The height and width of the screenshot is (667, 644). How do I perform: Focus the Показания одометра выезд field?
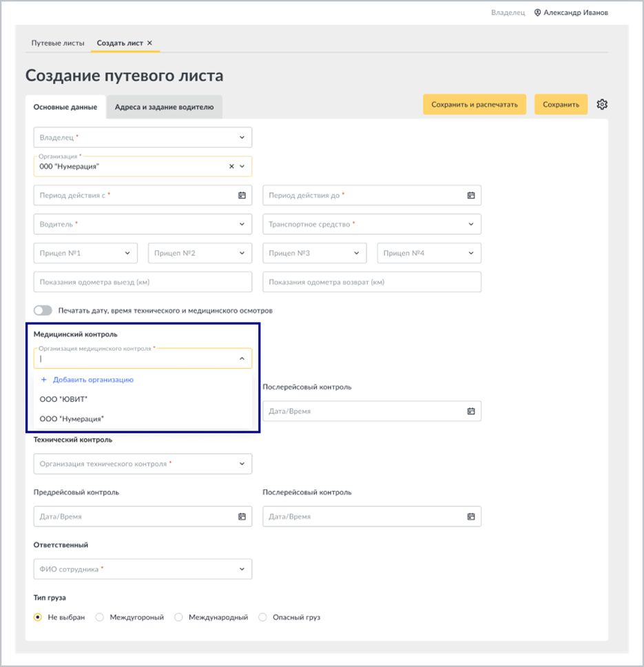coord(143,282)
